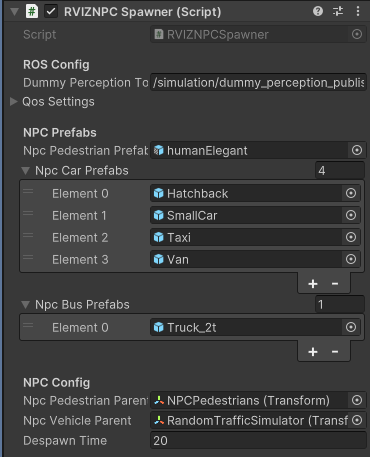Open the component presets slider icon
This screenshot has width=370, height=457.
[x=338, y=11]
